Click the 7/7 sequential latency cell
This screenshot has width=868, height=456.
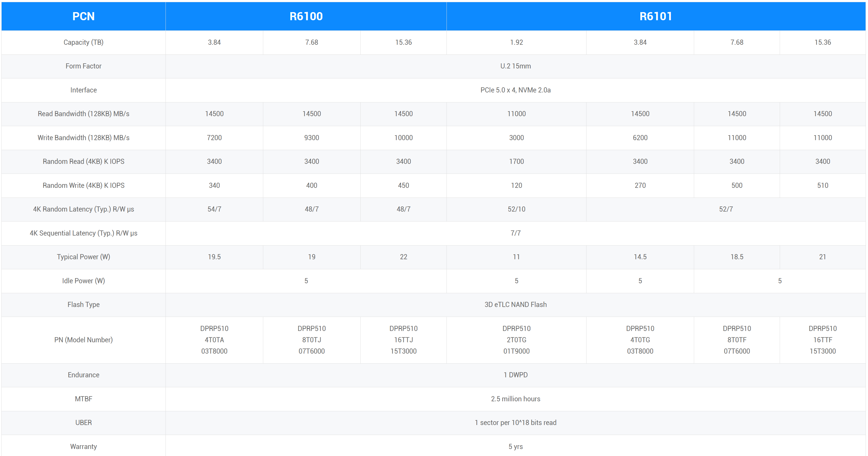(515, 233)
